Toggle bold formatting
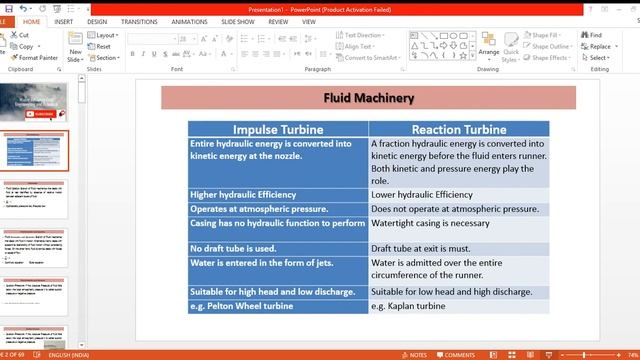 132,54
